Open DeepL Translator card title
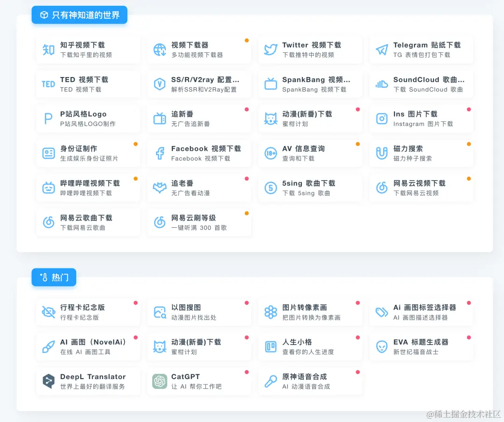This screenshot has width=504, height=422. coord(93,377)
